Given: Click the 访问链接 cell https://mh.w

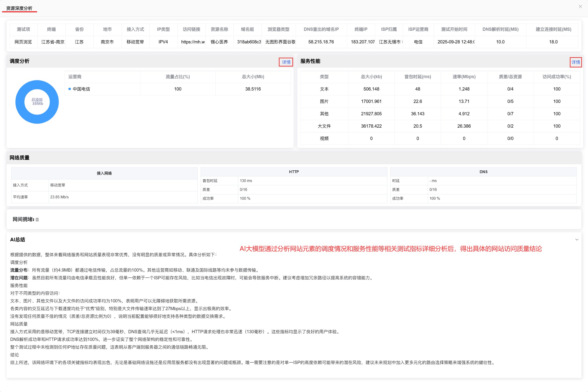Looking at the screenshot, I should (x=193, y=42).
